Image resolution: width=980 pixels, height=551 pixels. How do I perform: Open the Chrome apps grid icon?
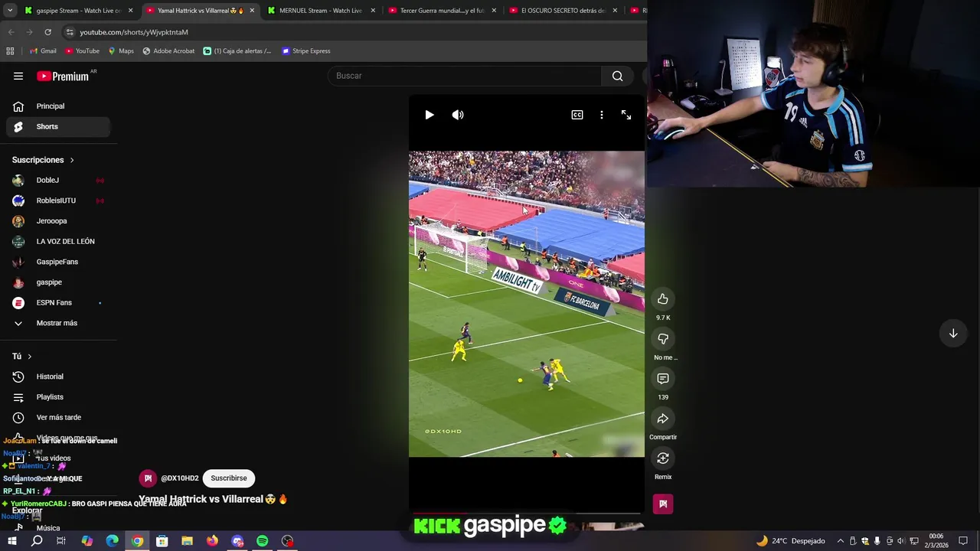coord(10,51)
